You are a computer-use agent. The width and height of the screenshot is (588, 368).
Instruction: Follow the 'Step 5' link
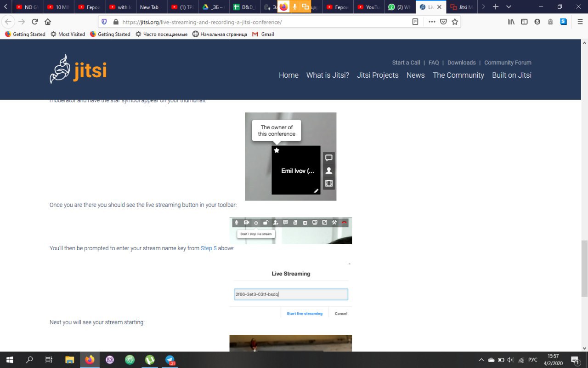[209, 248]
